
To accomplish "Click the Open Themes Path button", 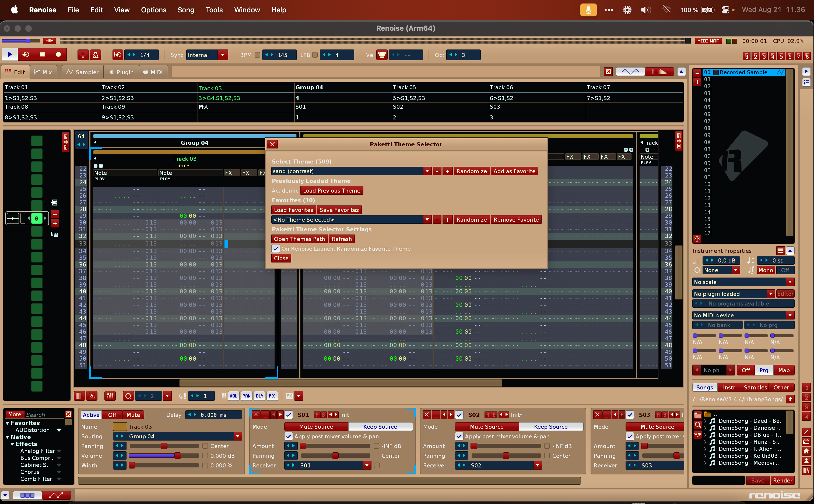I will tap(299, 239).
